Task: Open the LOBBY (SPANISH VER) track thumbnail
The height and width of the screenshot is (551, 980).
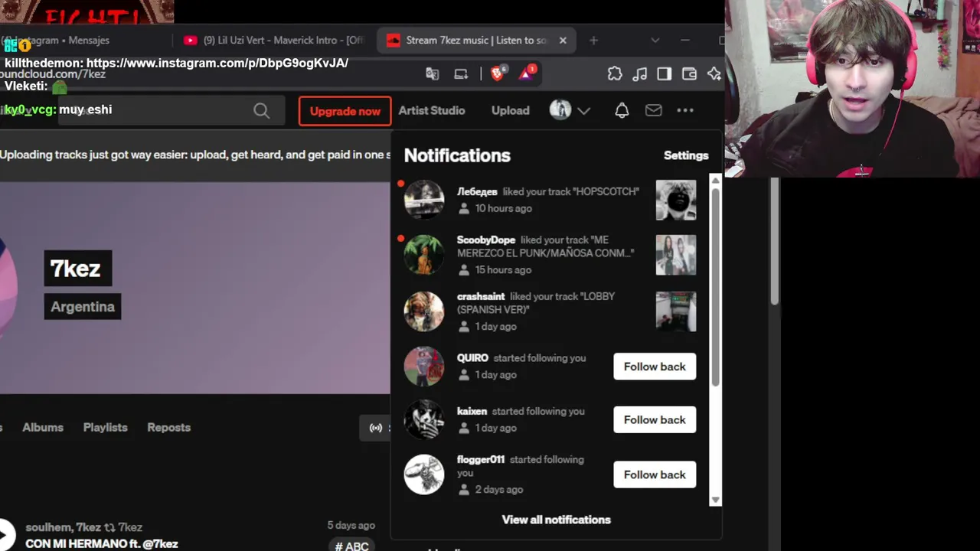Action: click(x=676, y=311)
